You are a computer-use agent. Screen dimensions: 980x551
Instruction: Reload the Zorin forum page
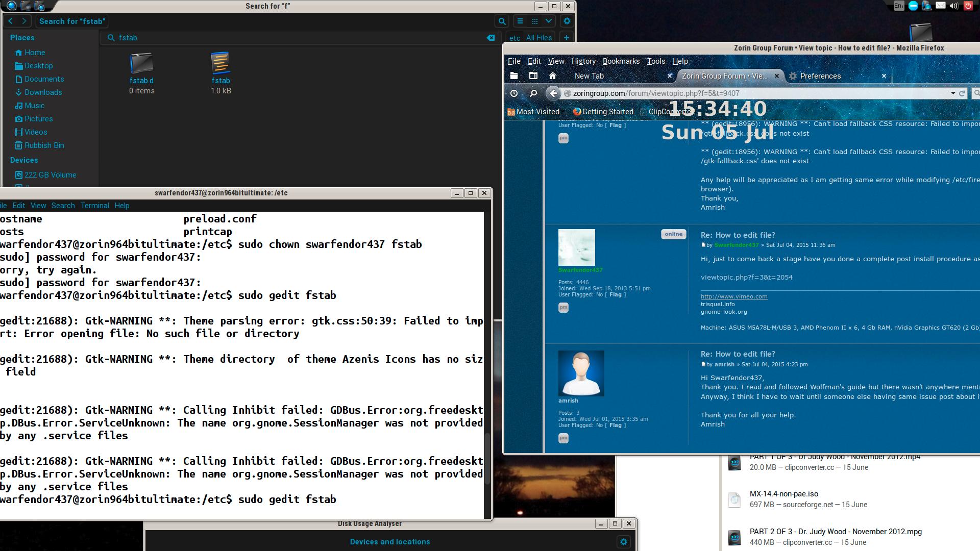962,93
